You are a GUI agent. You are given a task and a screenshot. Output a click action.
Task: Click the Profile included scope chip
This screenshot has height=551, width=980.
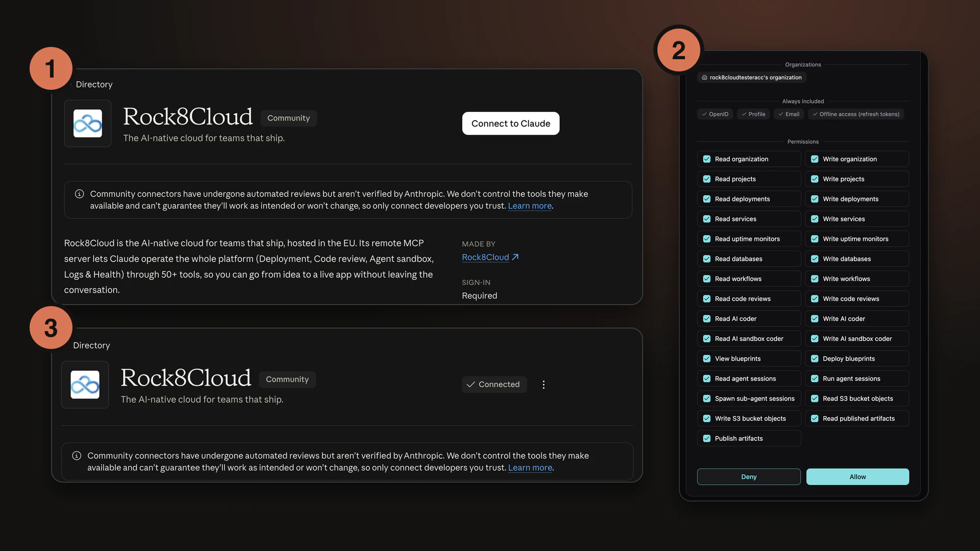(753, 114)
